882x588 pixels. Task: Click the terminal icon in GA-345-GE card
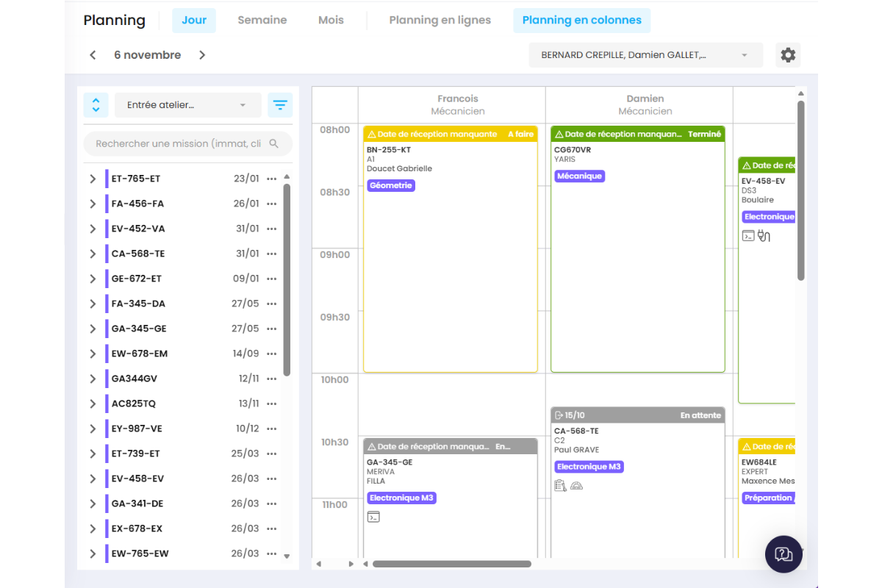(x=373, y=517)
